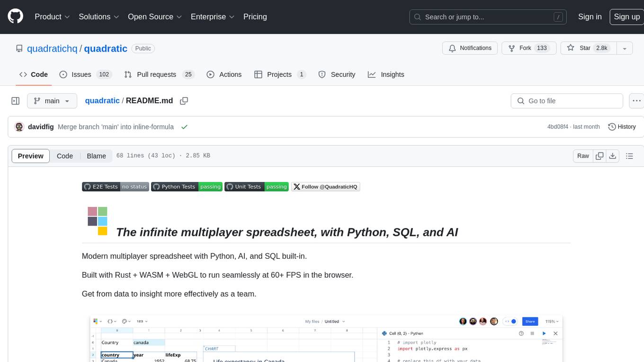Viewport: 644px width, 362px height.
Task: Click the Sign in link
Action: [x=590, y=17]
